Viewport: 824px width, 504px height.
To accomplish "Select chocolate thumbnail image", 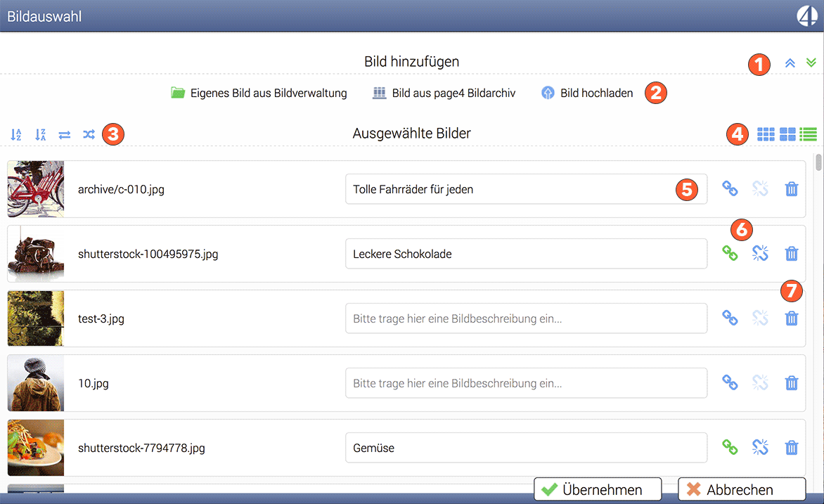I will [x=36, y=254].
